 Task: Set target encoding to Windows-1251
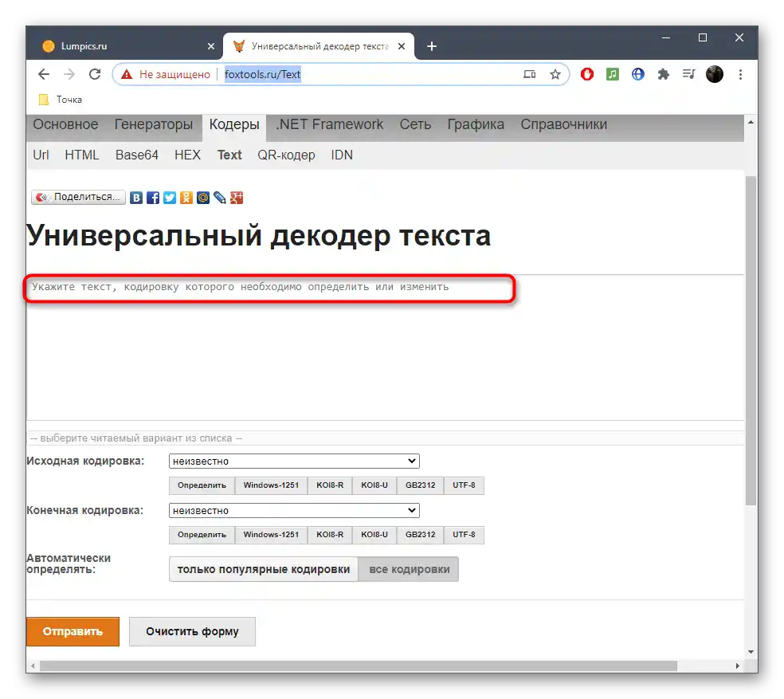pos(271,535)
